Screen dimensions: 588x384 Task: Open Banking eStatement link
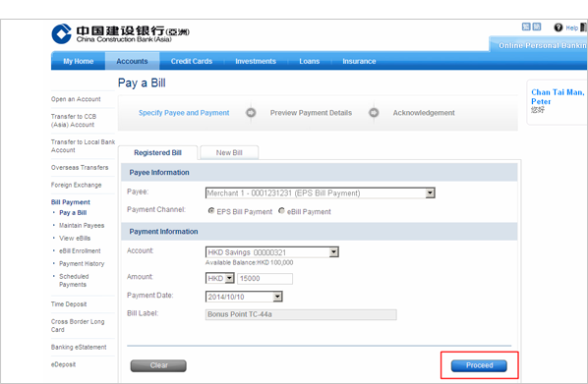pos(79,348)
